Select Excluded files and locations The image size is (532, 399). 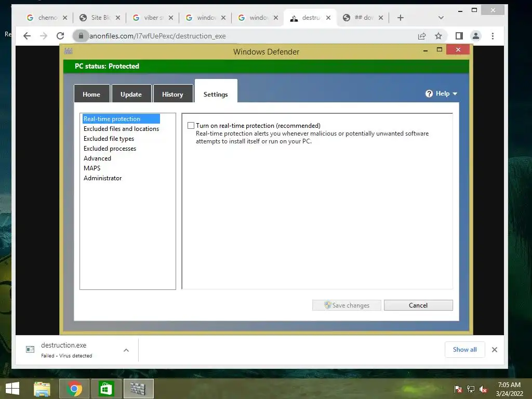tap(121, 129)
